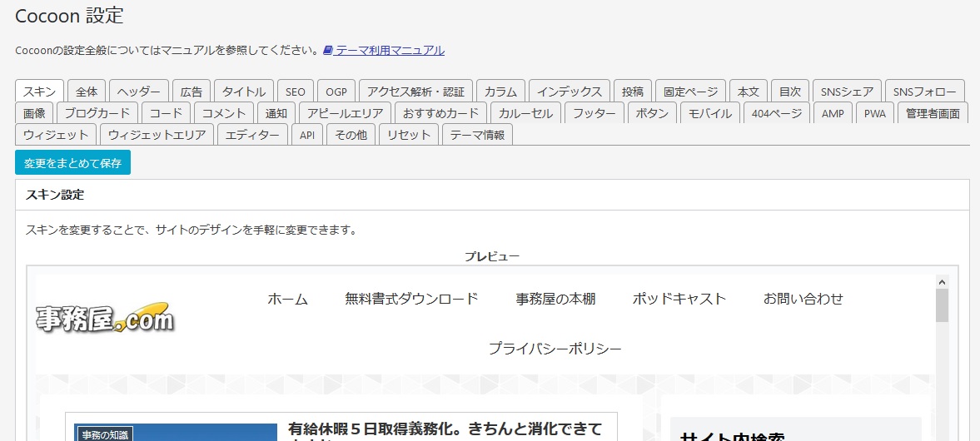The height and width of the screenshot is (441, 980).
Task: Select the 本文 tab
Action: pyautogui.click(x=749, y=92)
